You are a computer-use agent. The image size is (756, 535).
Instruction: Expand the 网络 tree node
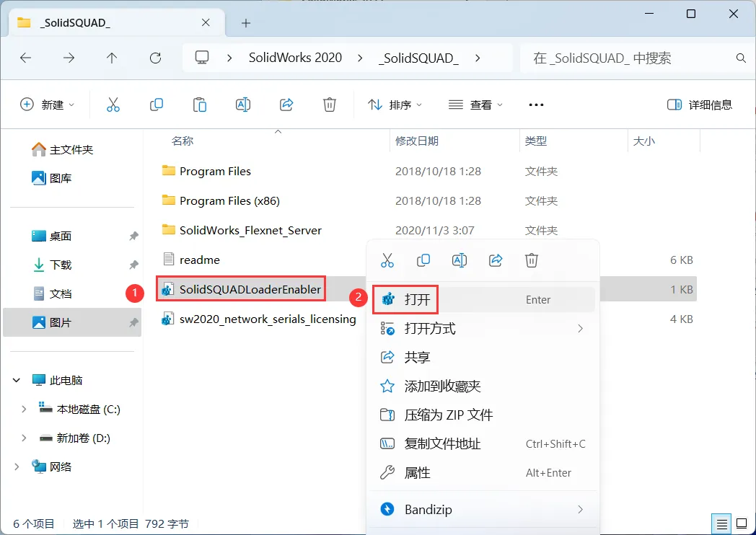pos(17,467)
